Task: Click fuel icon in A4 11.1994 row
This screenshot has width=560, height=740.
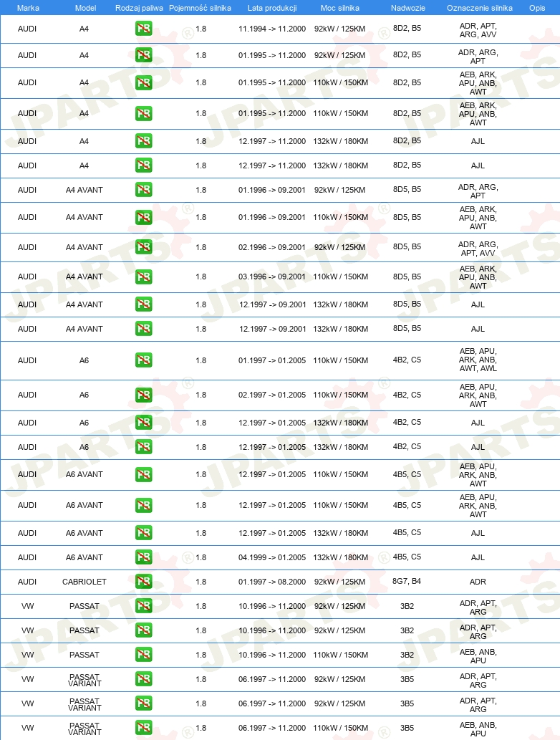Action: coord(143,29)
